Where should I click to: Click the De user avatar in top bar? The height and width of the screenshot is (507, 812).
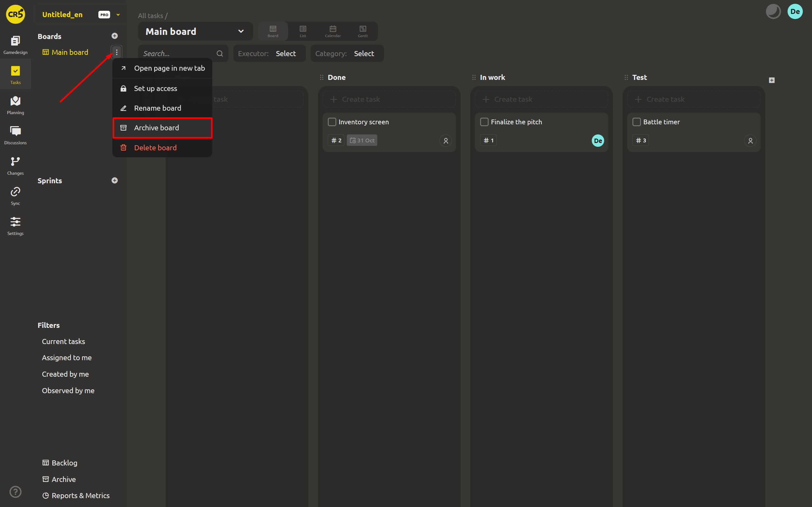[795, 11]
